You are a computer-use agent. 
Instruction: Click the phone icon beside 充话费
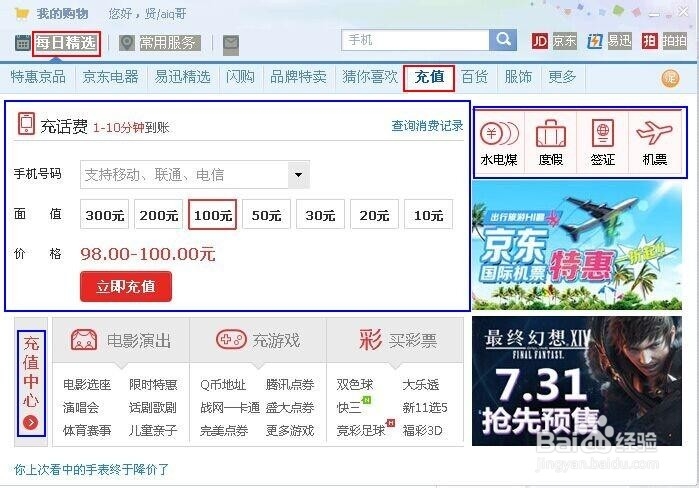click(x=26, y=123)
